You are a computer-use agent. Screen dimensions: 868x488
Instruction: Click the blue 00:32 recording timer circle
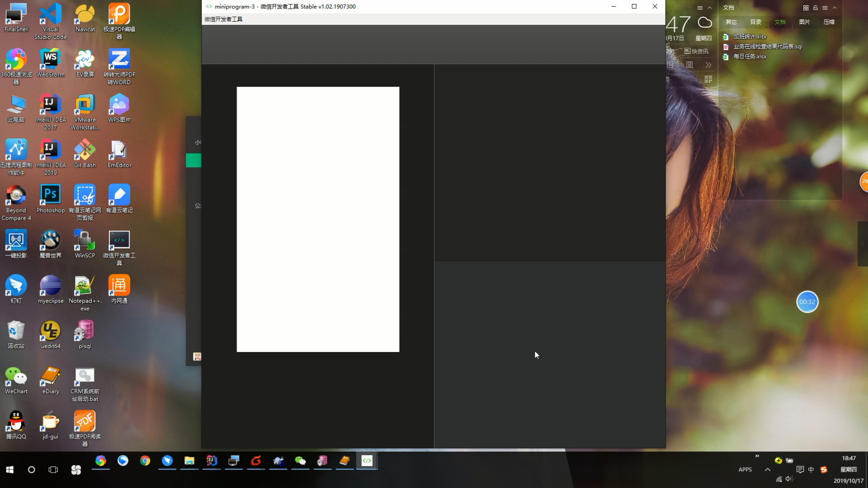click(x=807, y=302)
